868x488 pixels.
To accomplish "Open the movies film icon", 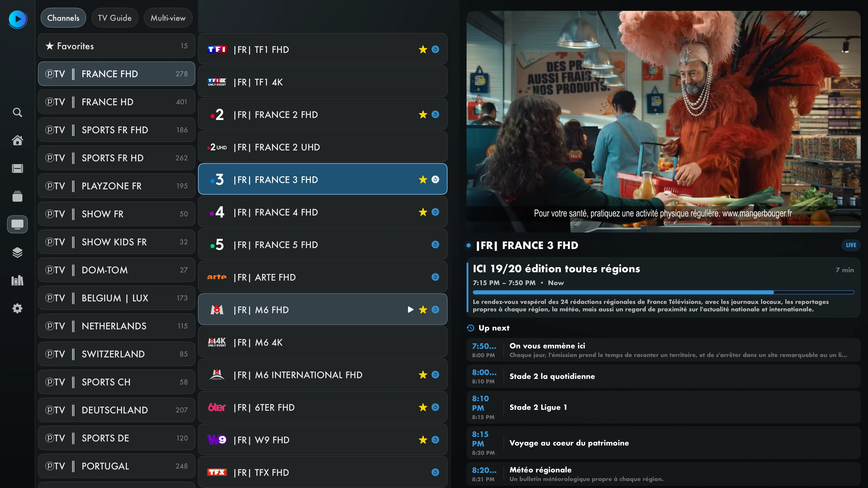I will coord(18,168).
